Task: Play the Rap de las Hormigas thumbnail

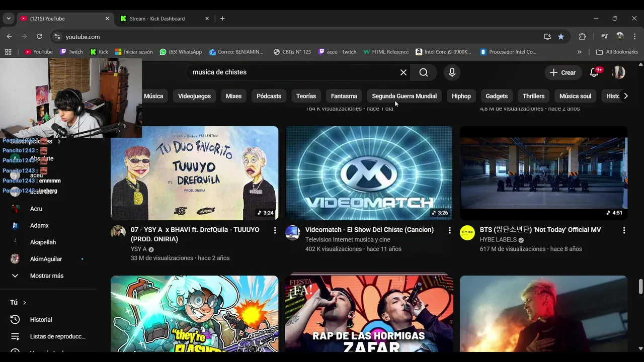Action: pos(369,314)
